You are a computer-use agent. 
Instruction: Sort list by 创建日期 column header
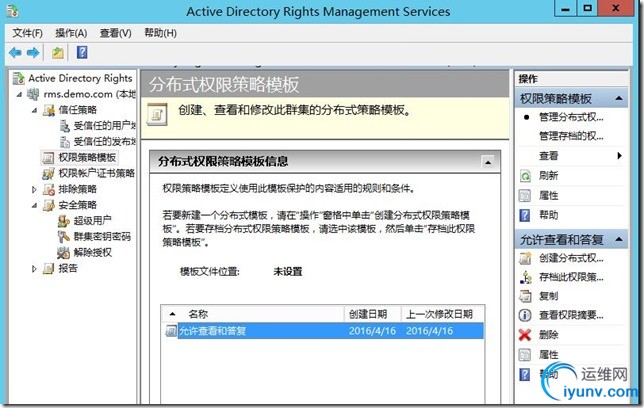372,314
